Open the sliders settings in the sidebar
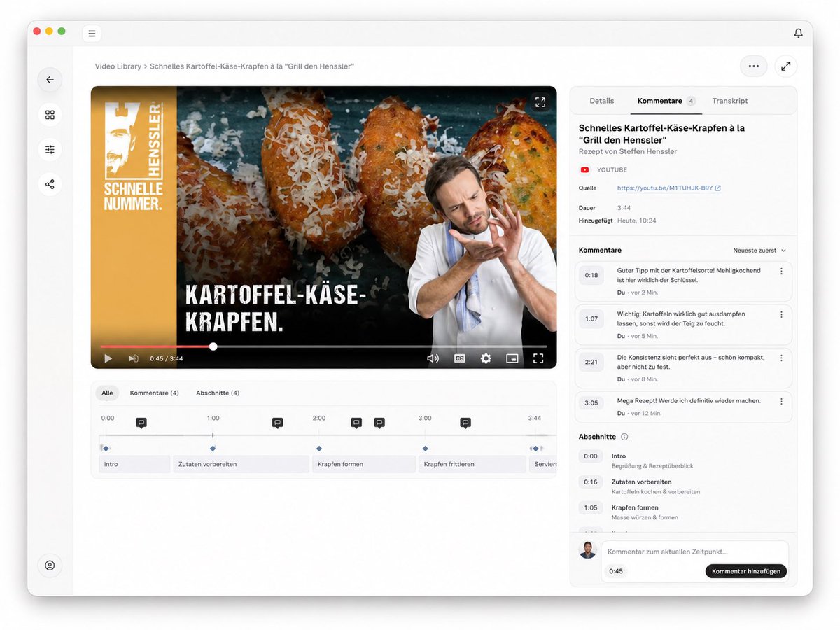This screenshot has height=630, width=840. (x=50, y=150)
